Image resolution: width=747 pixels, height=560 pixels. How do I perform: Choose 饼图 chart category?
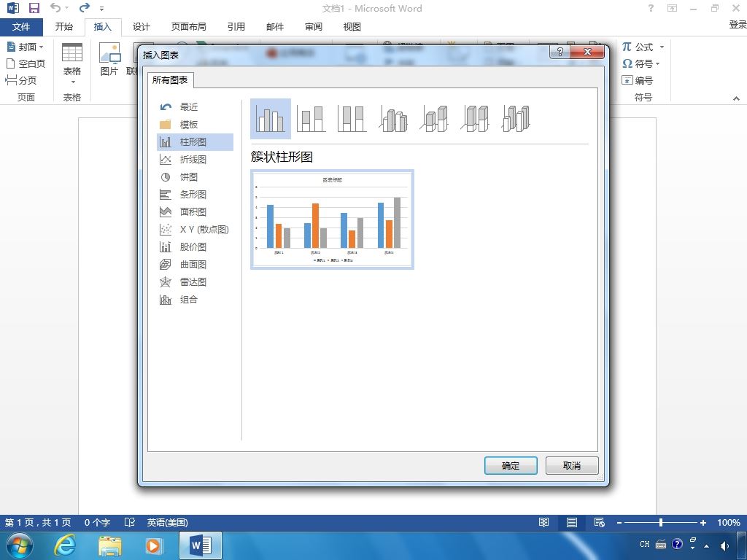(195, 177)
